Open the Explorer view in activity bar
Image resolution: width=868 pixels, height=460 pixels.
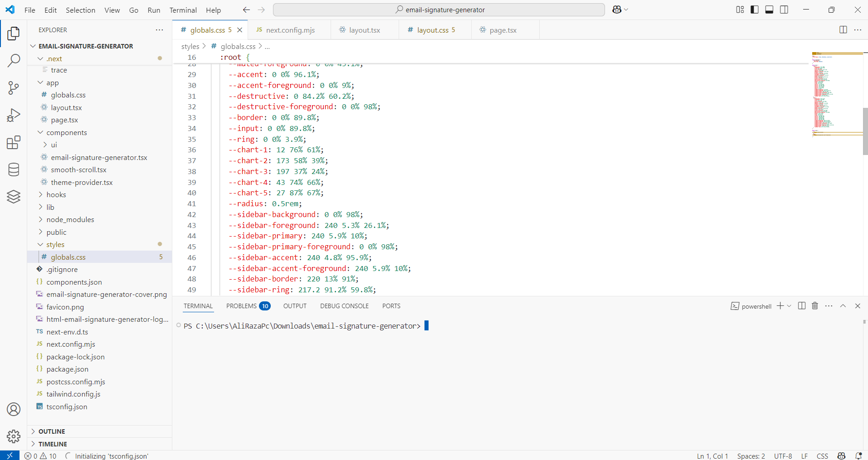(x=14, y=33)
